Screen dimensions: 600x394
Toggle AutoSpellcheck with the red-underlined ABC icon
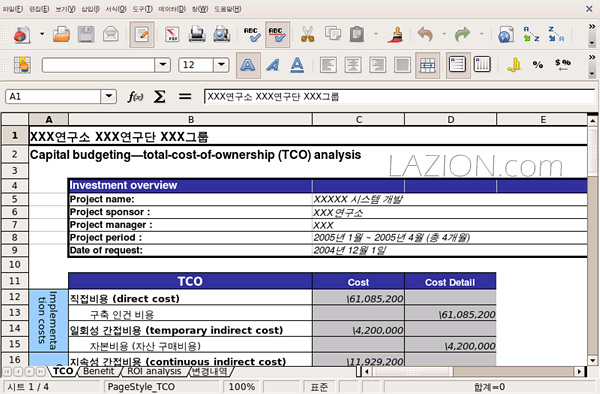[277, 34]
